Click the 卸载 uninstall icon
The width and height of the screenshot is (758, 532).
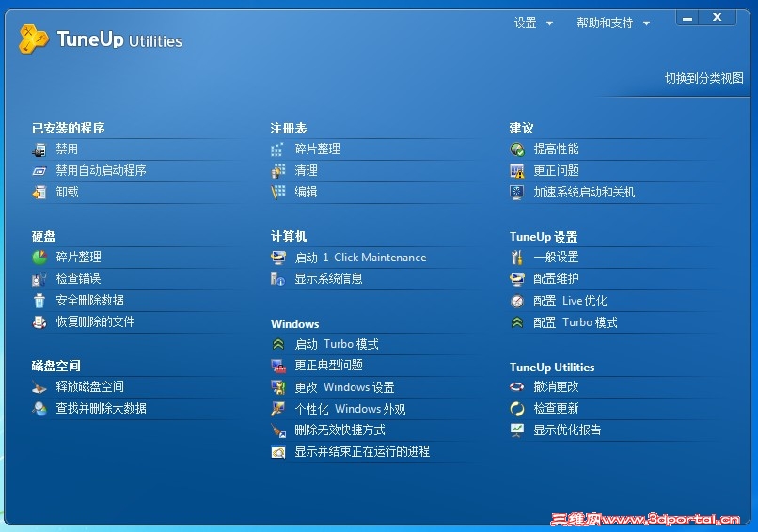point(39,193)
